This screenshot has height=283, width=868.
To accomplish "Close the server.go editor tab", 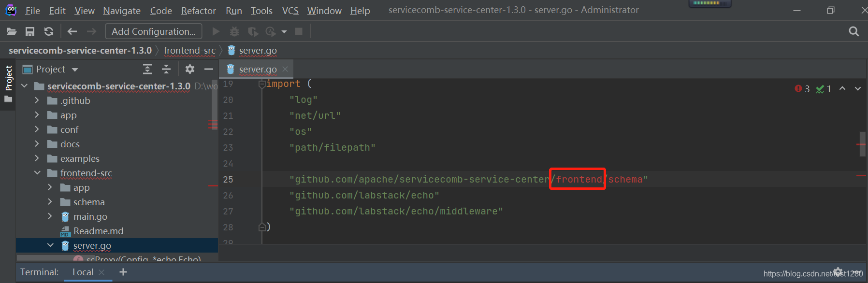I will coord(285,69).
